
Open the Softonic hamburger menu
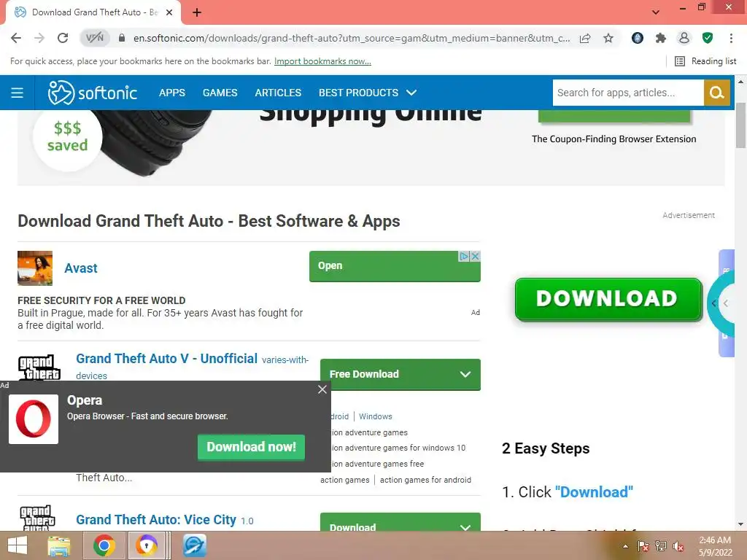(x=18, y=93)
